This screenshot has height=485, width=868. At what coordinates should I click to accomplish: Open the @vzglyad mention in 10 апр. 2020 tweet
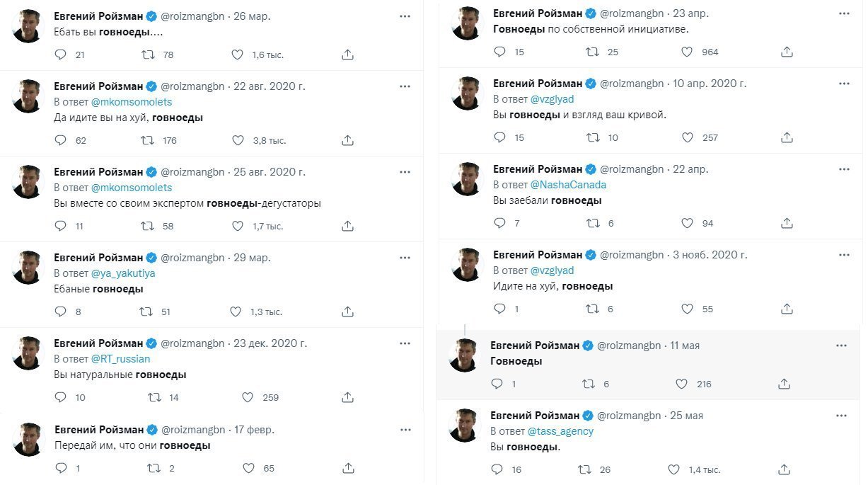(x=552, y=99)
